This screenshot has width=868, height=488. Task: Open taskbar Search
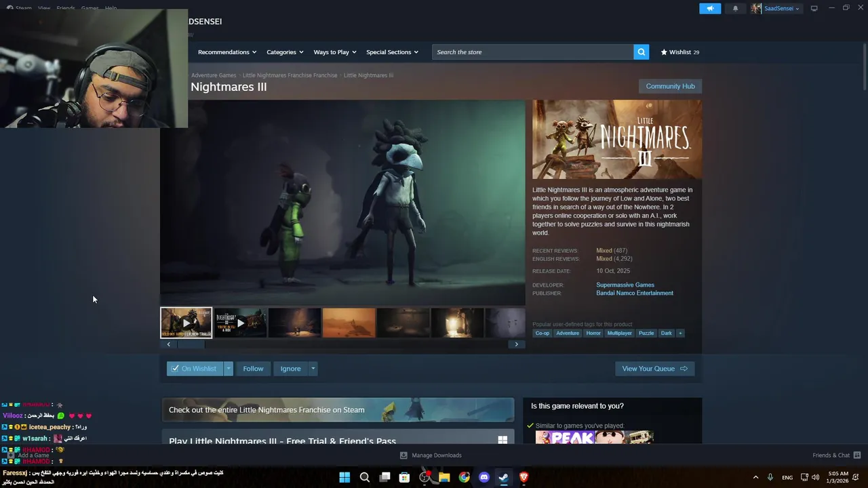365,477
